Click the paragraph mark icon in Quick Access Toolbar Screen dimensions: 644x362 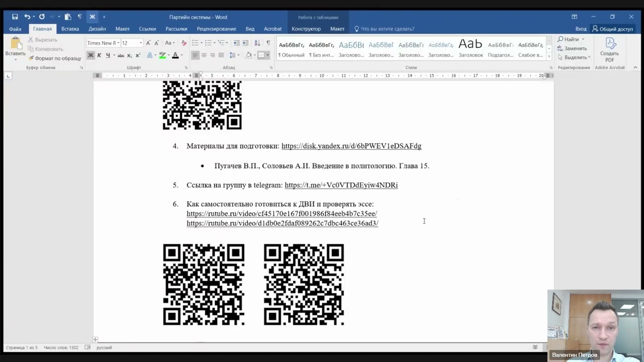tap(79, 17)
